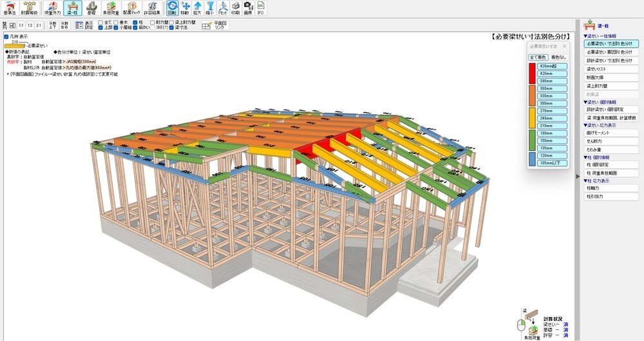Toggle the 梁寸法 checkbox
The image size is (644, 341).
(172, 28)
